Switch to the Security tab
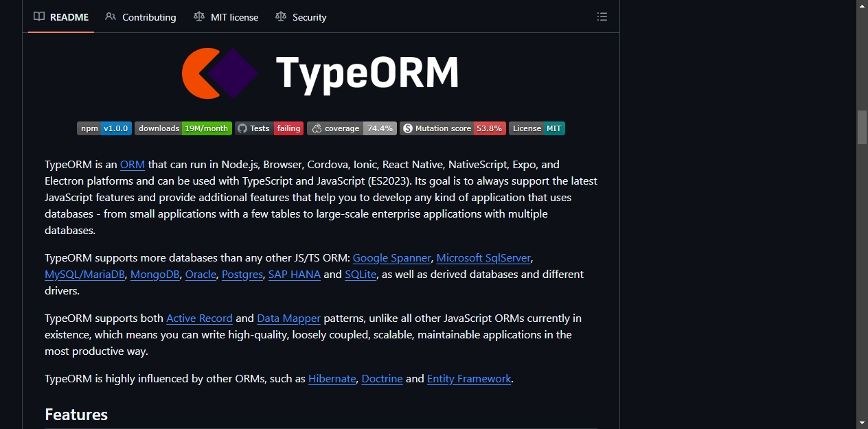 click(x=301, y=17)
